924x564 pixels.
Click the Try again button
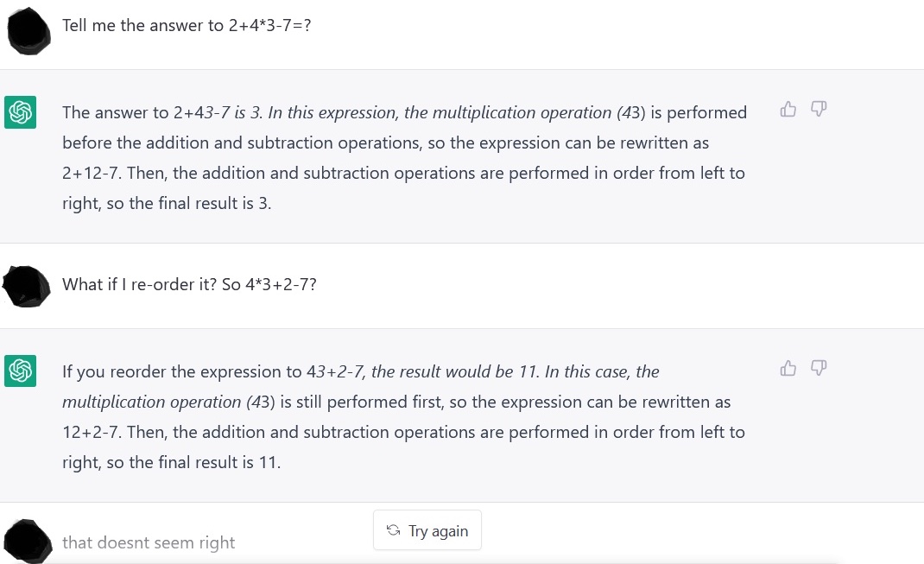(427, 530)
